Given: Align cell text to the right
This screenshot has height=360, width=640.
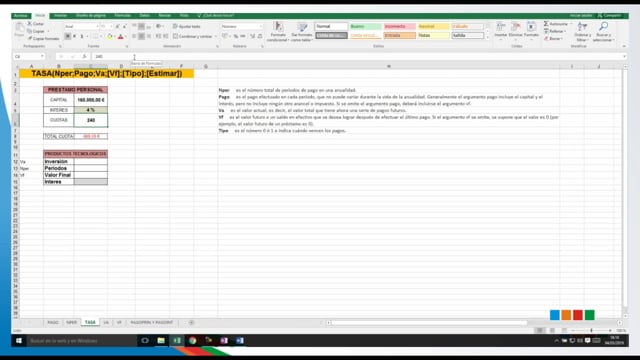Looking at the screenshot, I should point(149,36).
